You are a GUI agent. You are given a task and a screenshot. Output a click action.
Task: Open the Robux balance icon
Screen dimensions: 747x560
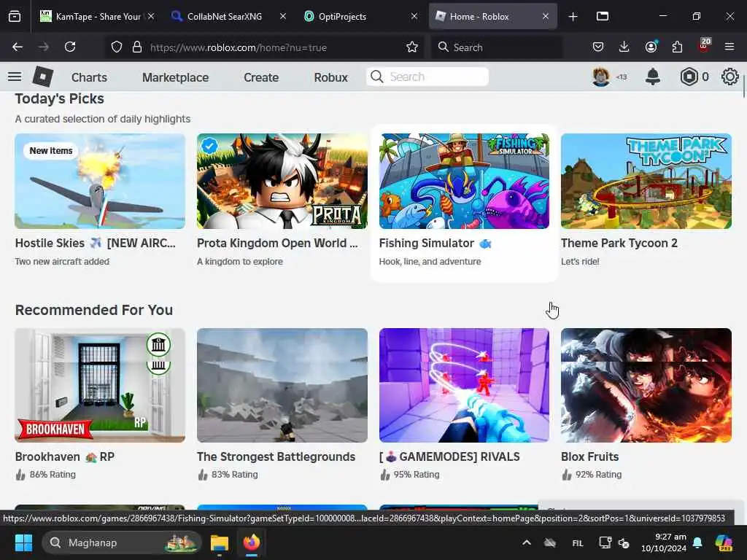689,77
